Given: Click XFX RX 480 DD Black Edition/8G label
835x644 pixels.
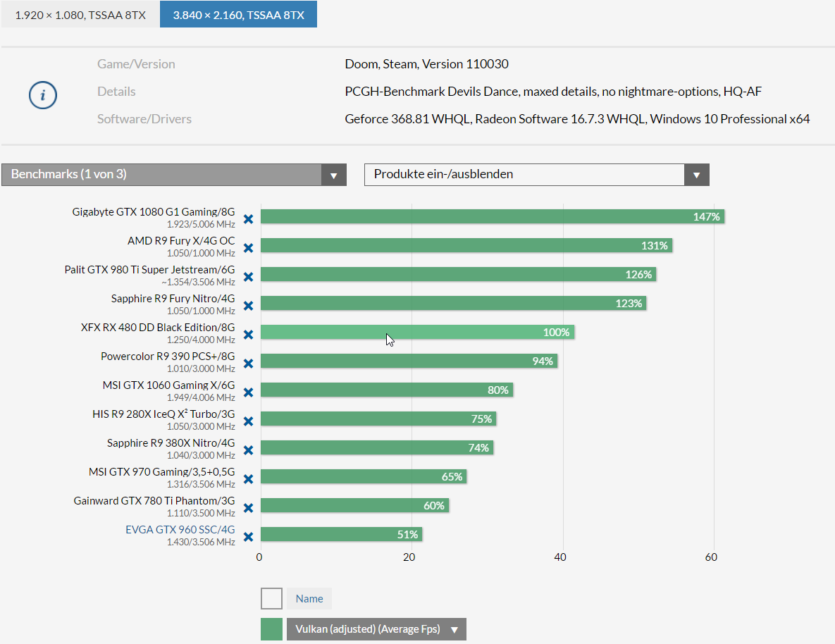Looking at the screenshot, I should (158, 327).
